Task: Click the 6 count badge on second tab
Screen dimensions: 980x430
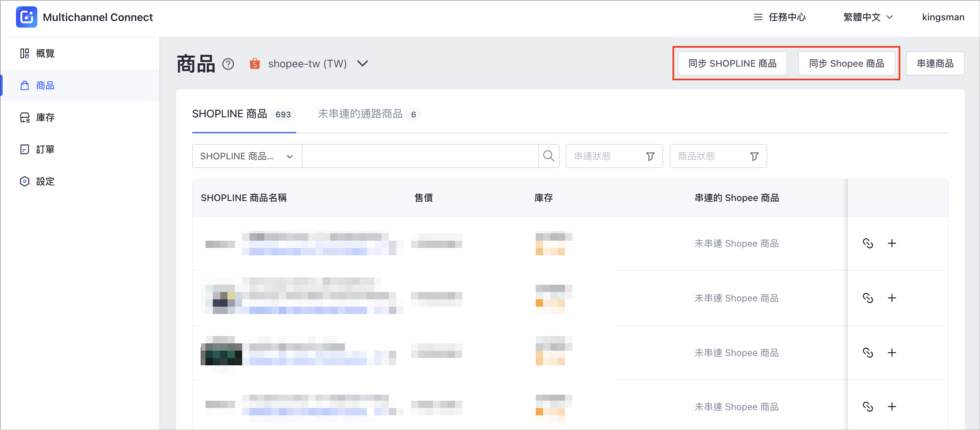Action: point(413,114)
